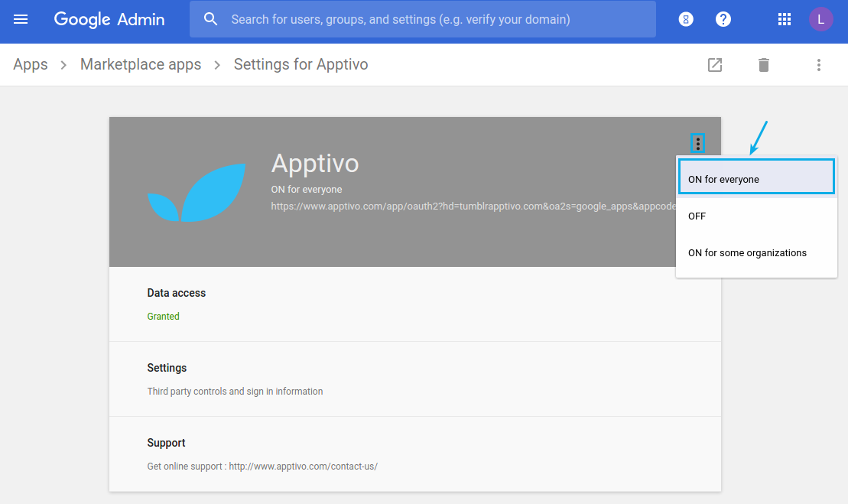Open Apptivo in a new window icon
This screenshot has width=848, height=504.
[x=714, y=65]
